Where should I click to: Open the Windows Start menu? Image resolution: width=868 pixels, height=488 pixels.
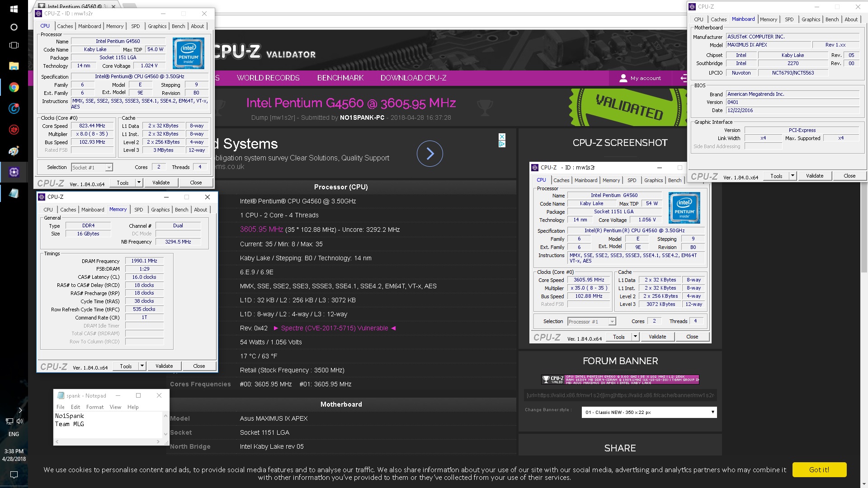(14, 9)
